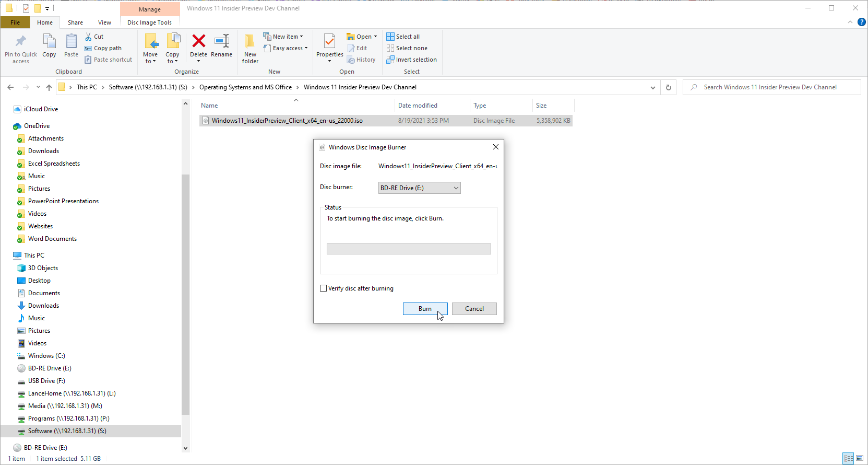
Task: Click the Copy icon in Clipboard group
Action: 49,41
